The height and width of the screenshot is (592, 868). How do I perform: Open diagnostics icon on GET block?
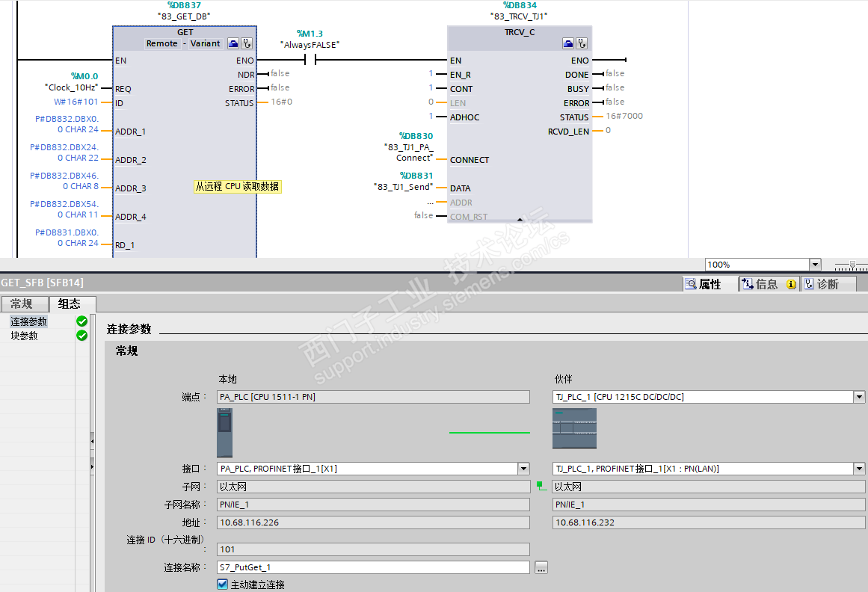tap(247, 43)
